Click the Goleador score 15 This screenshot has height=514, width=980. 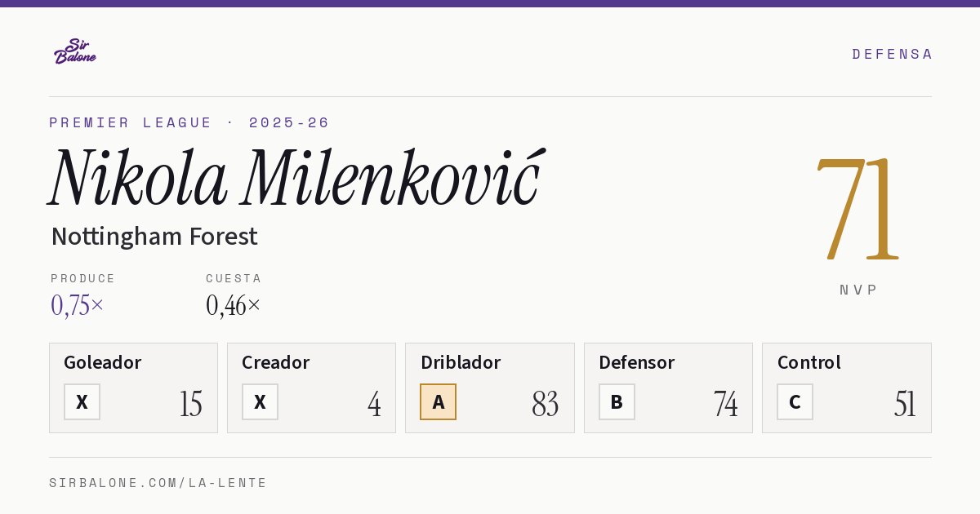[191, 404]
